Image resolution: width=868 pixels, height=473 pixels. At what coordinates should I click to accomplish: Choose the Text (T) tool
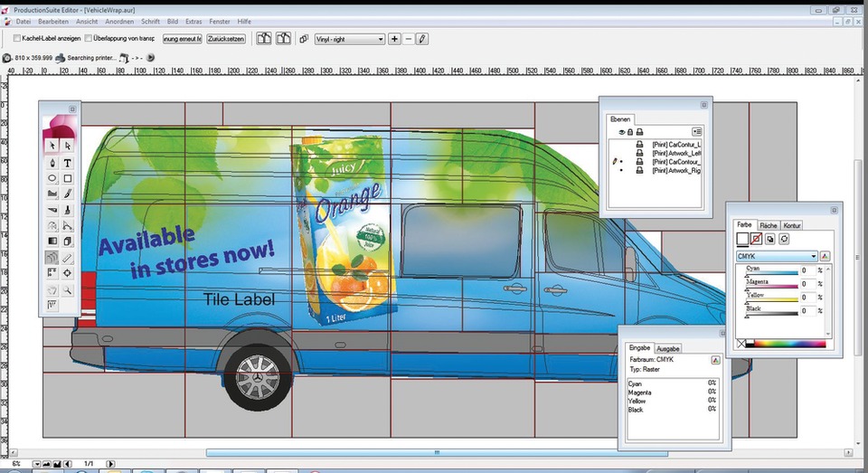68,163
